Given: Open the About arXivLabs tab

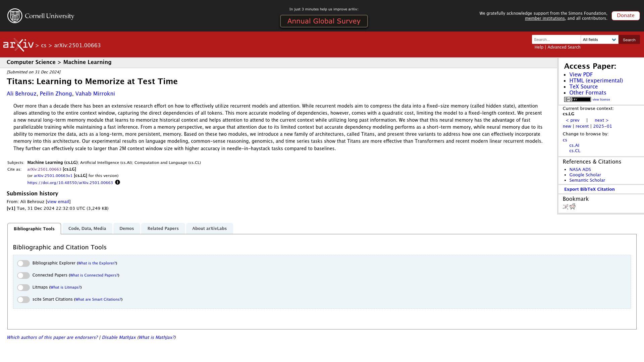Looking at the screenshot, I should pyautogui.click(x=209, y=229).
